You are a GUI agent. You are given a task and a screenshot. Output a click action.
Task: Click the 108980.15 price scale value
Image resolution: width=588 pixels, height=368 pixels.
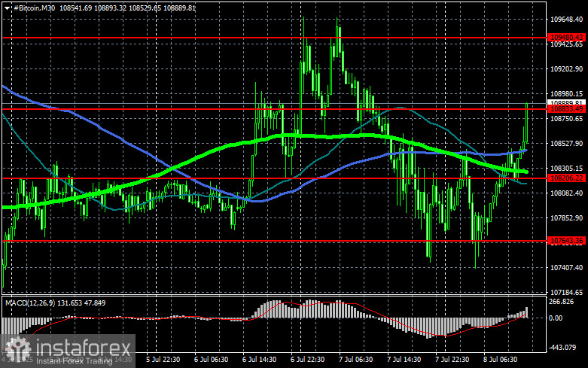pyautogui.click(x=566, y=93)
